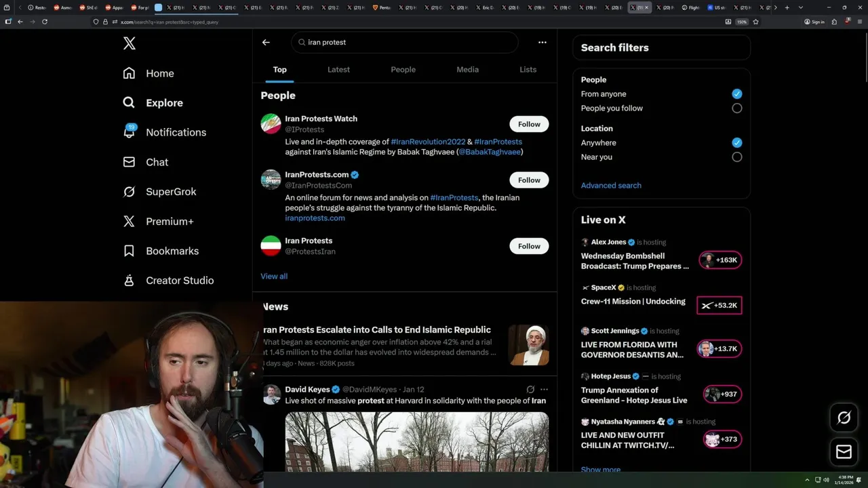Open list all tabs dropdown chevron
The image size is (868, 488).
coord(801,7)
